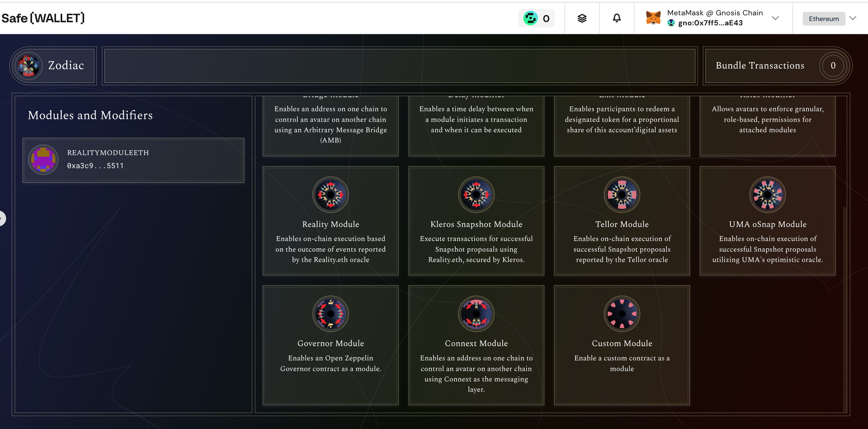Open the Ethereum network selector
The height and width of the screenshot is (429, 868).
coord(824,19)
